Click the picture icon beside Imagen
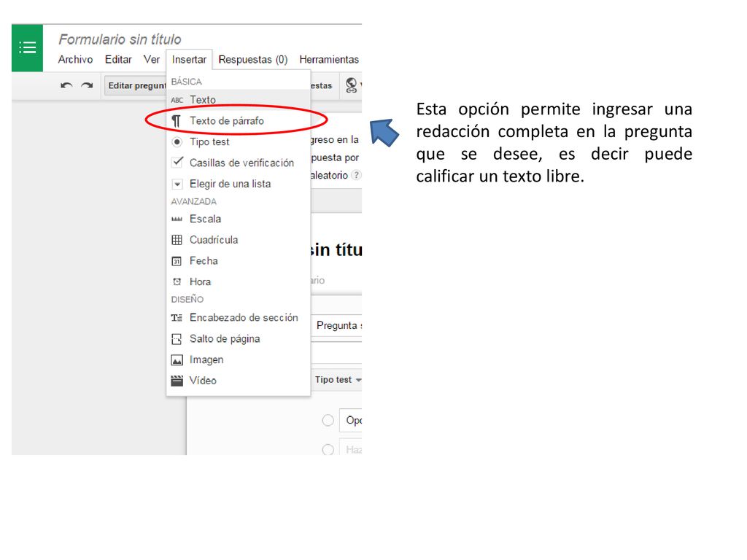This screenshot has width=747, height=560. [x=177, y=360]
